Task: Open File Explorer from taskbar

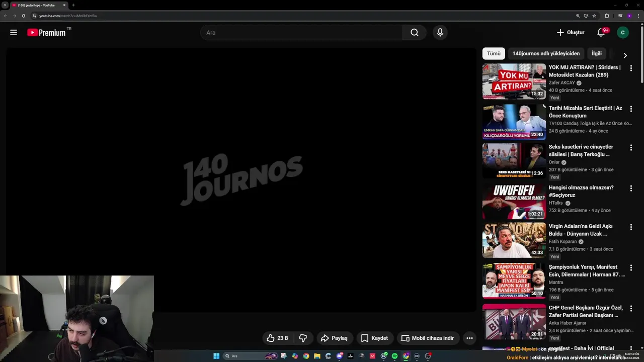Action: (x=317, y=356)
